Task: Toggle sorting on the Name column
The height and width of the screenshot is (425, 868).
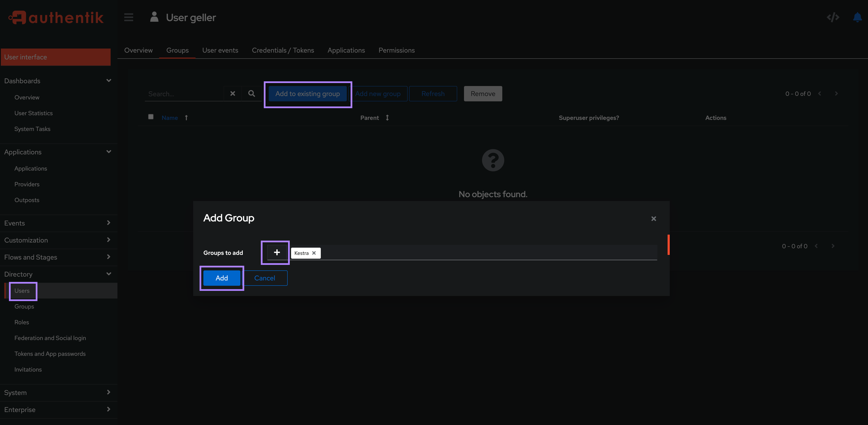Action: [170, 118]
